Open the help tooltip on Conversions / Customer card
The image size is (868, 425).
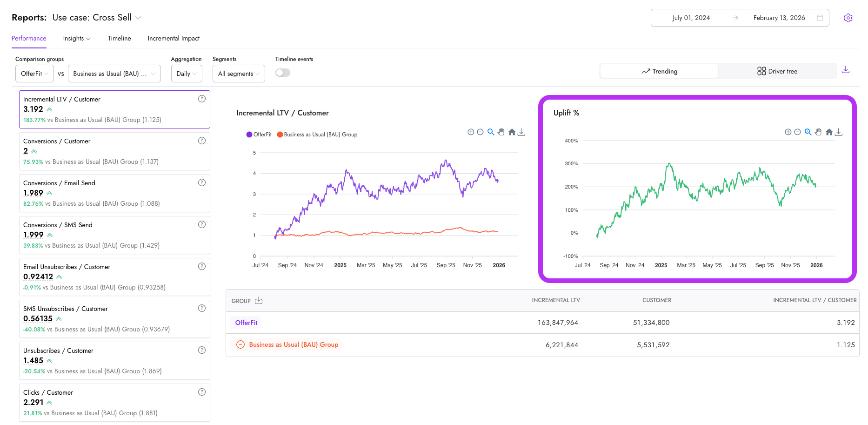(202, 140)
